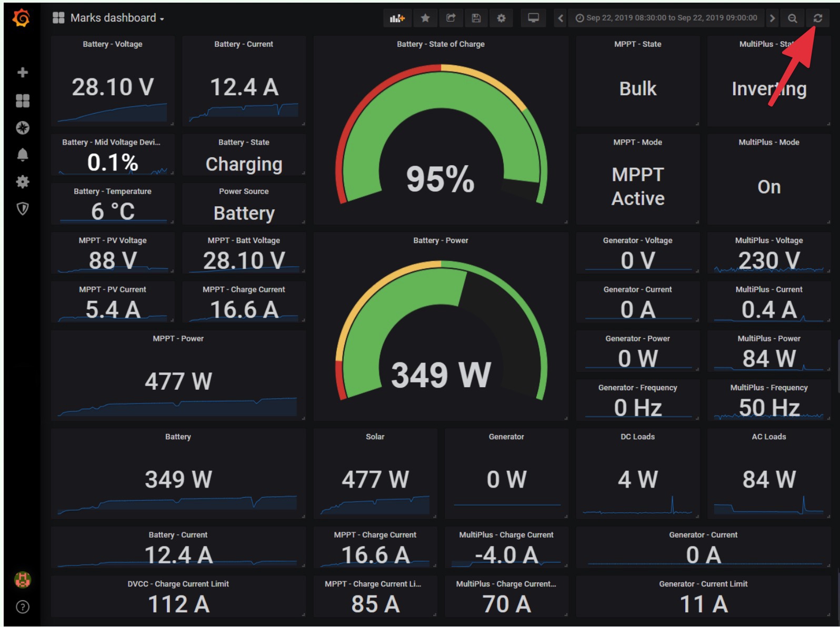This screenshot has height=627, width=840.
Task: Open the Create plus menu in sidebar
Action: (x=22, y=72)
